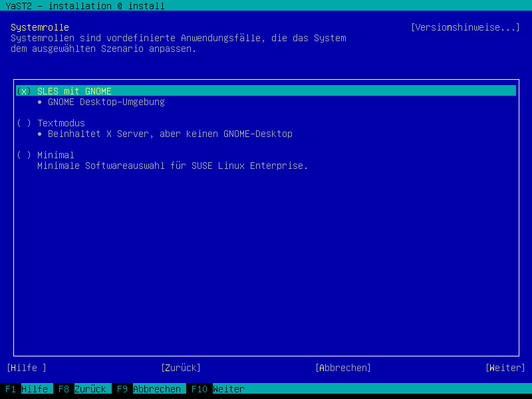The image size is (532, 399).
Task: Click the 'Beinhaltet X Server' description line
Action: tap(170, 134)
